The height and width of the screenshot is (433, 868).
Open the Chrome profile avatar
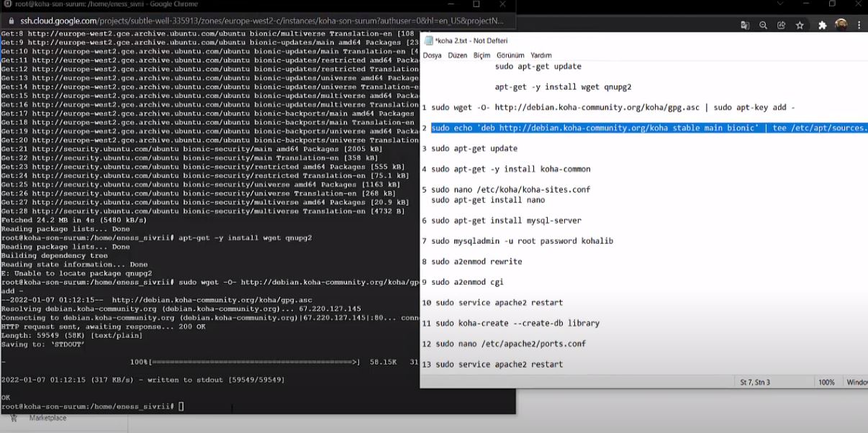pos(841,25)
